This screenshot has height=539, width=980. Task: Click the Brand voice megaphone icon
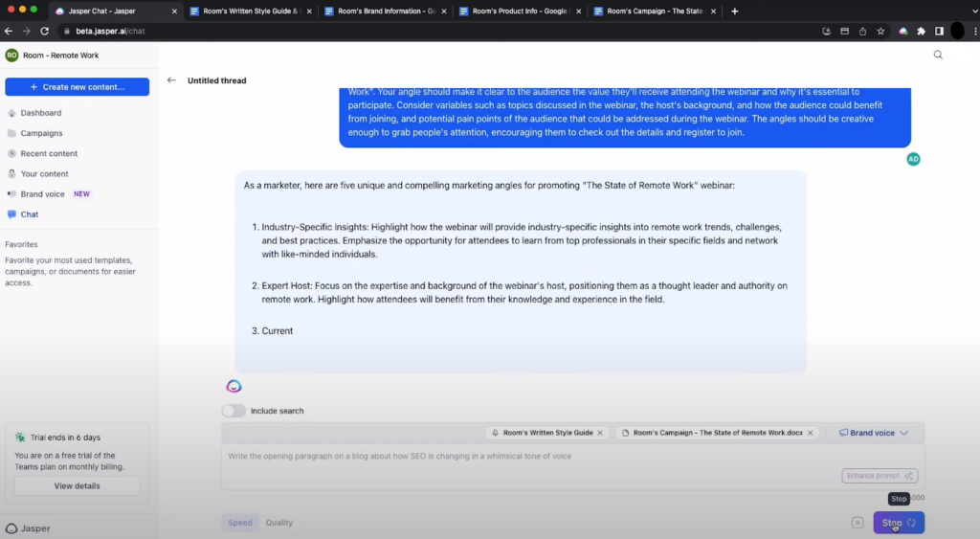point(11,194)
